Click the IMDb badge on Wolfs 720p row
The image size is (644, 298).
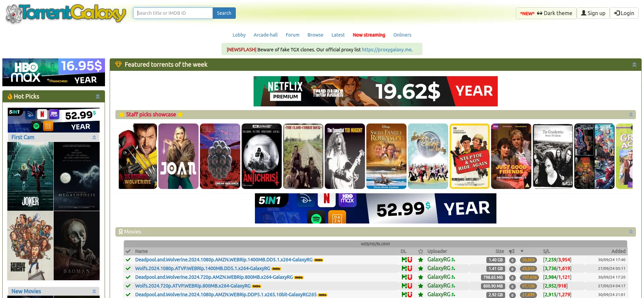pos(256,286)
